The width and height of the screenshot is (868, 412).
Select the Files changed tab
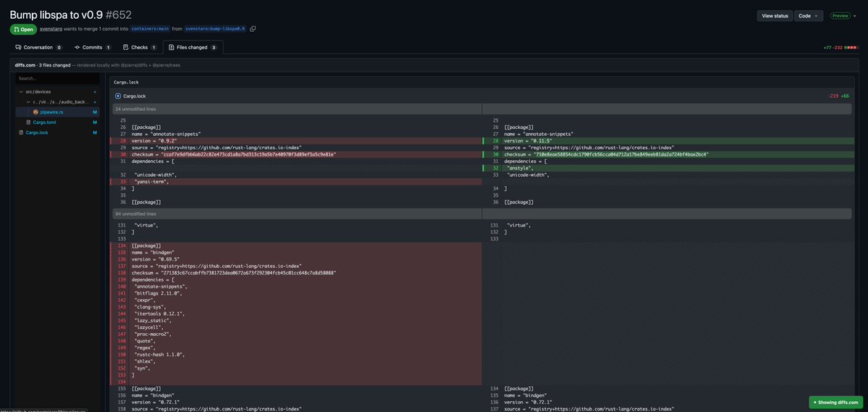pos(193,48)
